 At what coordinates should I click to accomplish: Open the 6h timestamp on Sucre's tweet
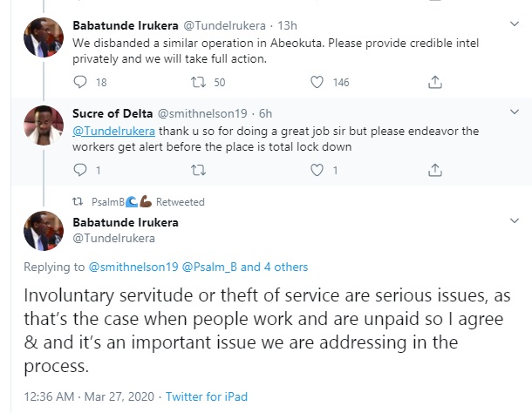267,112
